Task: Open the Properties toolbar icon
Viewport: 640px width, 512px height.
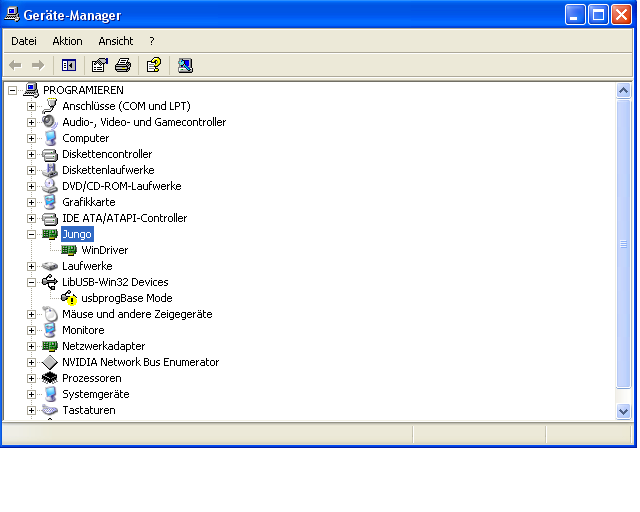Action: tap(100, 65)
